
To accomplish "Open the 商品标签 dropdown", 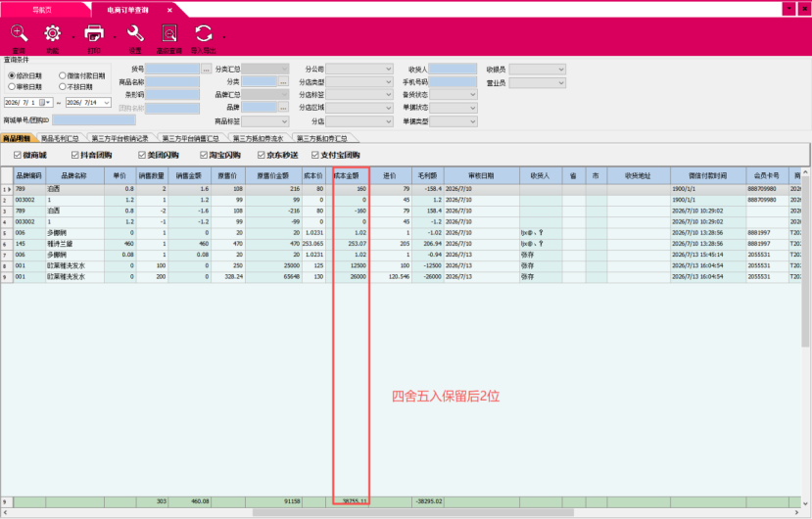I will 265,121.
